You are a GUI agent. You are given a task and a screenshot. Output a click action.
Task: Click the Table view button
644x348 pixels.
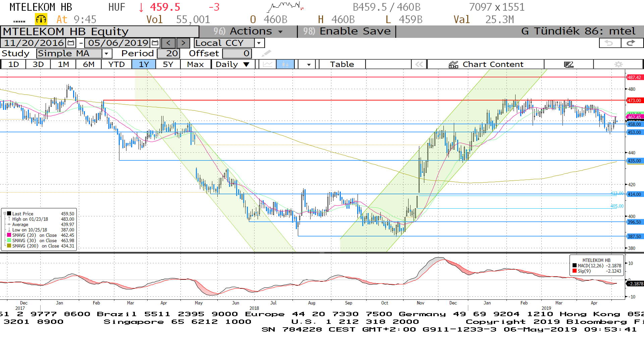point(342,64)
